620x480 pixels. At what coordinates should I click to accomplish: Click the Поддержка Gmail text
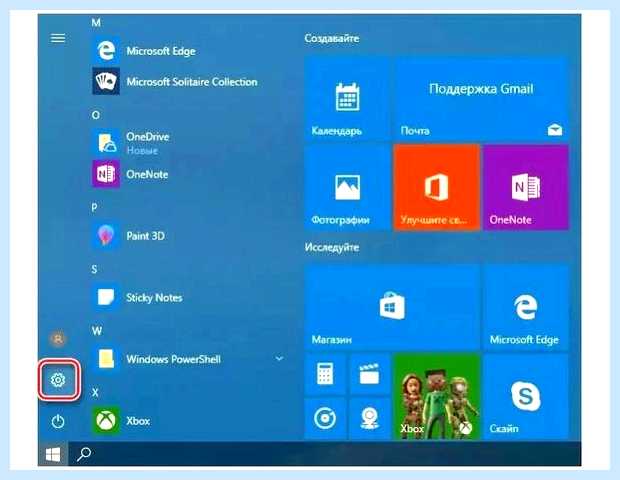(481, 89)
